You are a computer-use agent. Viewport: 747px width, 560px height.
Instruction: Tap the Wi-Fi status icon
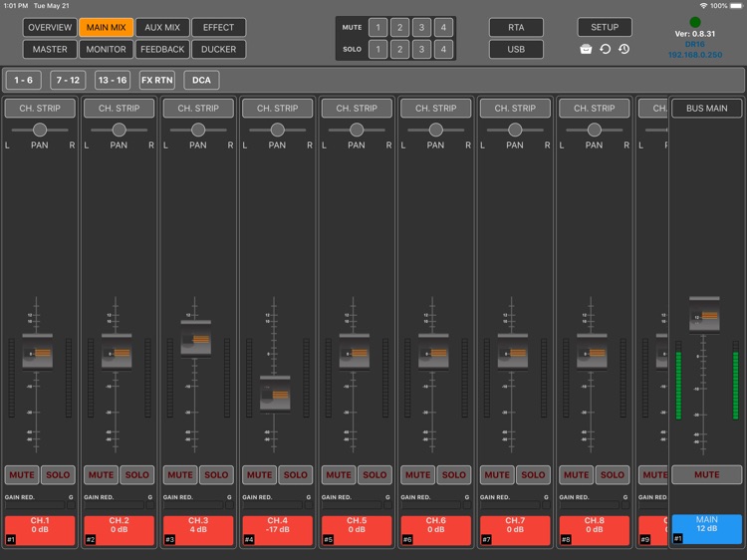click(703, 6)
